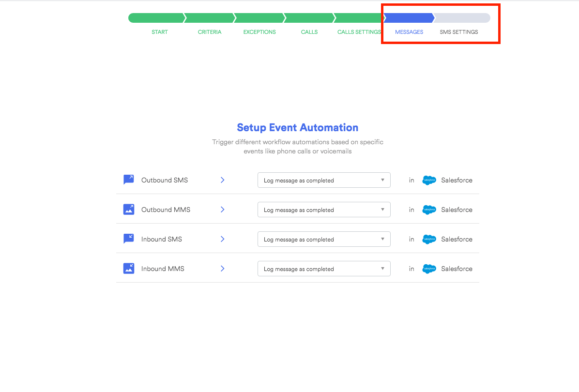Go to the CRITERIA step
This screenshot has width=579, height=392.
[209, 32]
